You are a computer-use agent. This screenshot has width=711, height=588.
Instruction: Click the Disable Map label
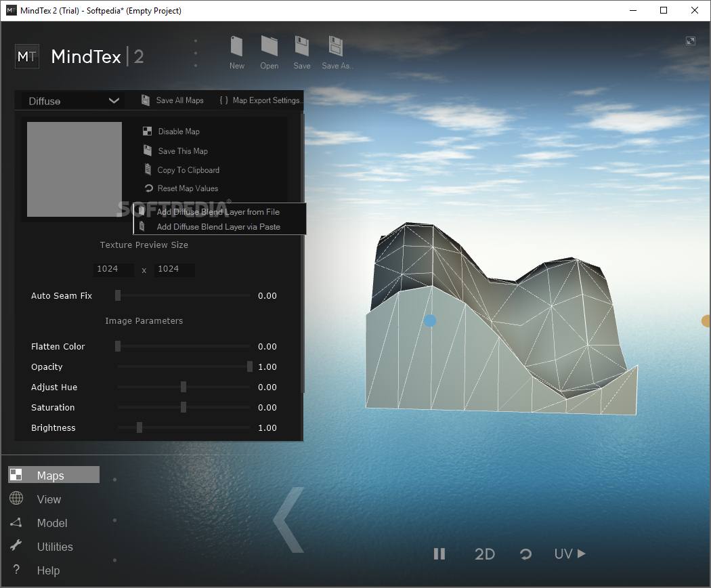(x=179, y=131)
